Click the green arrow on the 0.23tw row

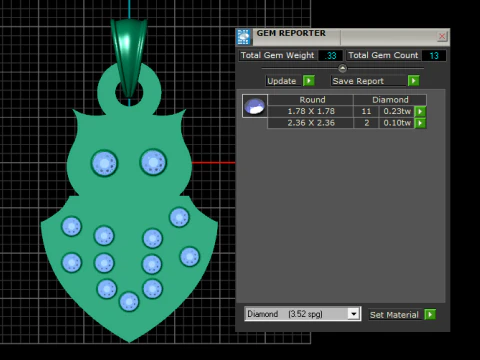(x=420, y=111)
